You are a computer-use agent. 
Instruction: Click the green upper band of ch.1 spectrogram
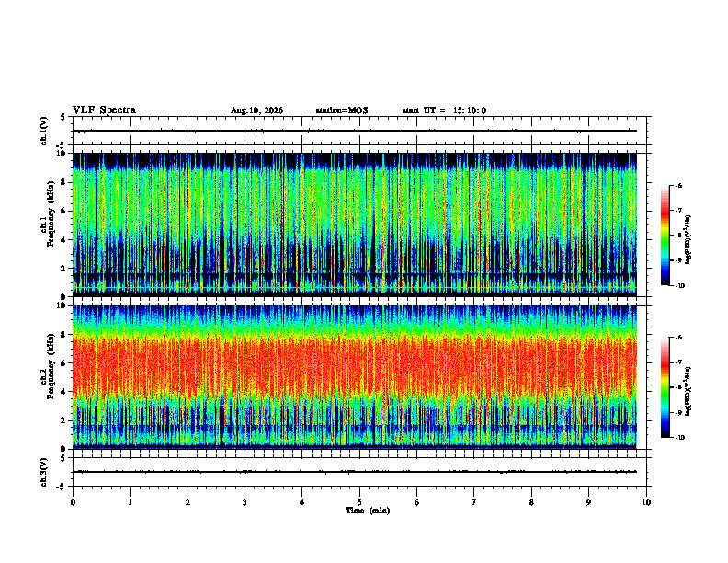tap(355, 204)
